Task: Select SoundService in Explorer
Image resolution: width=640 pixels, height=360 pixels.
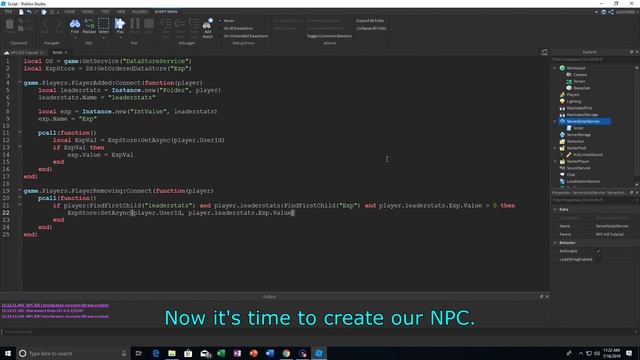Action: point(578,168)
